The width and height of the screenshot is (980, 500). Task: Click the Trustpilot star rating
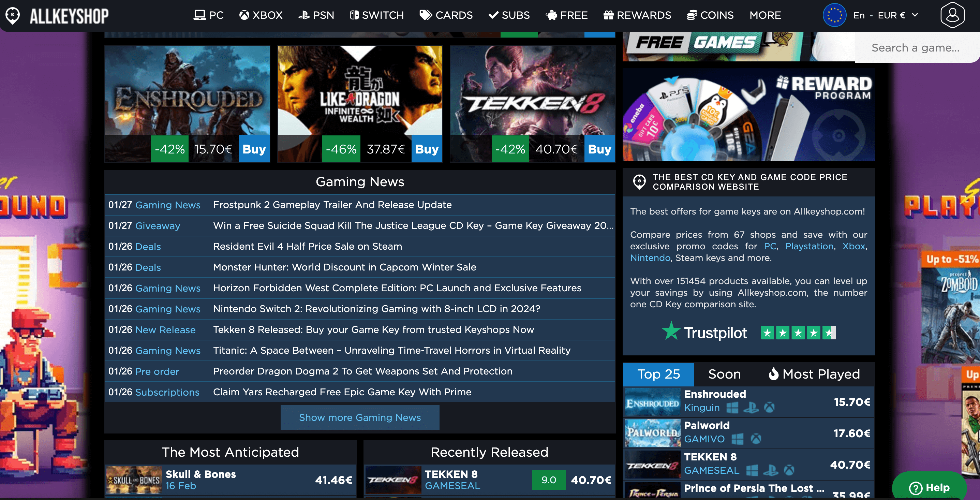pos(798,333)
